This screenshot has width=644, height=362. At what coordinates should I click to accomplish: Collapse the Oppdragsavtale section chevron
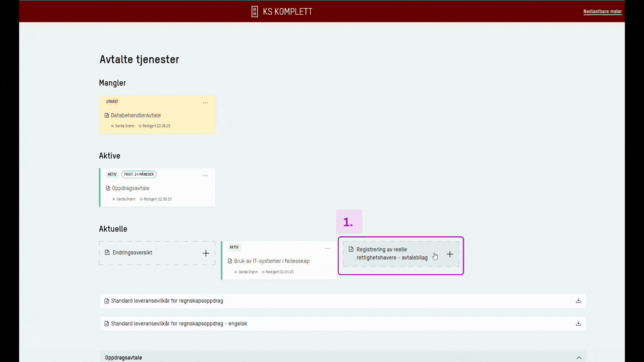579,358
